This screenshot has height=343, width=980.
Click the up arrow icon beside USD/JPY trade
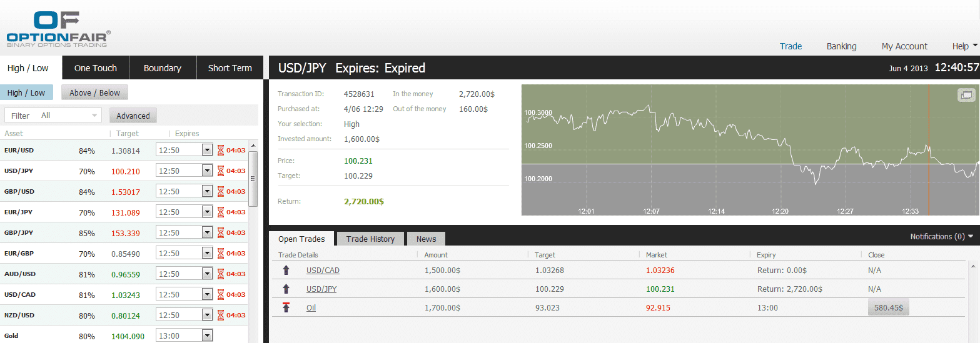pyautogui.click(x=286, y=289)
